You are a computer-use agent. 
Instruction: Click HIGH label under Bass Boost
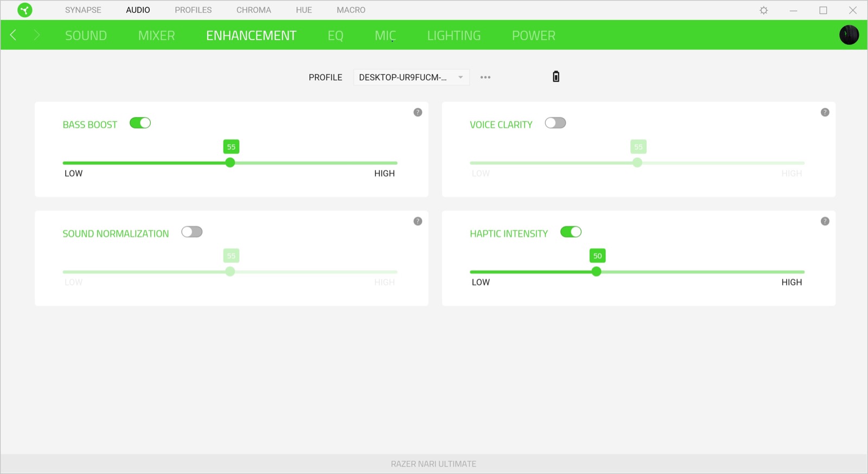[385, 174]
